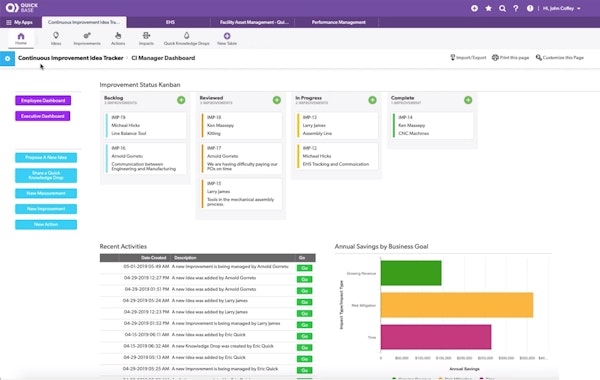
Task: Add card to Backlog column with plus icon
Action: (181, 100)
